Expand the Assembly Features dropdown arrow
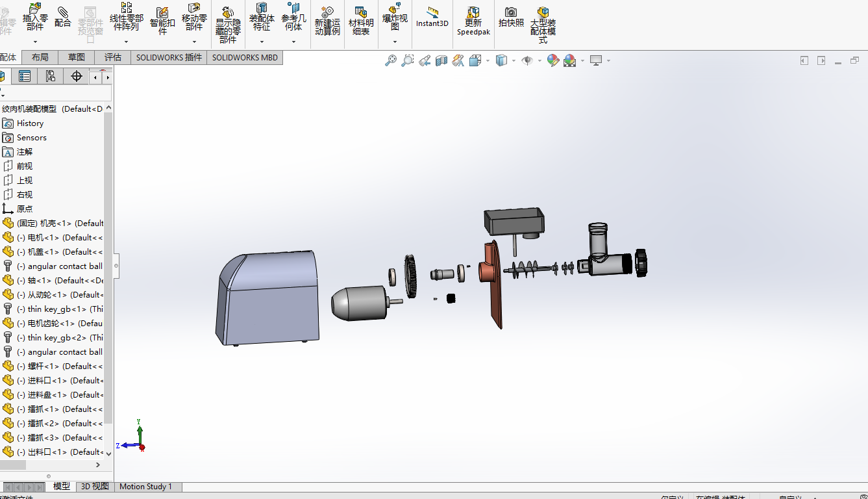The image size is (868, 499). pyautogui.click(x=262, y=42)
